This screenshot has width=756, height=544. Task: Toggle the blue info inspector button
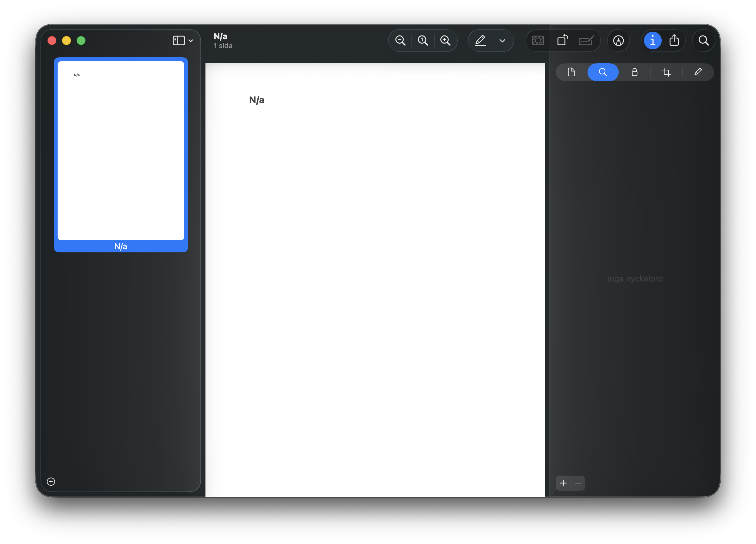pos(652,41)
